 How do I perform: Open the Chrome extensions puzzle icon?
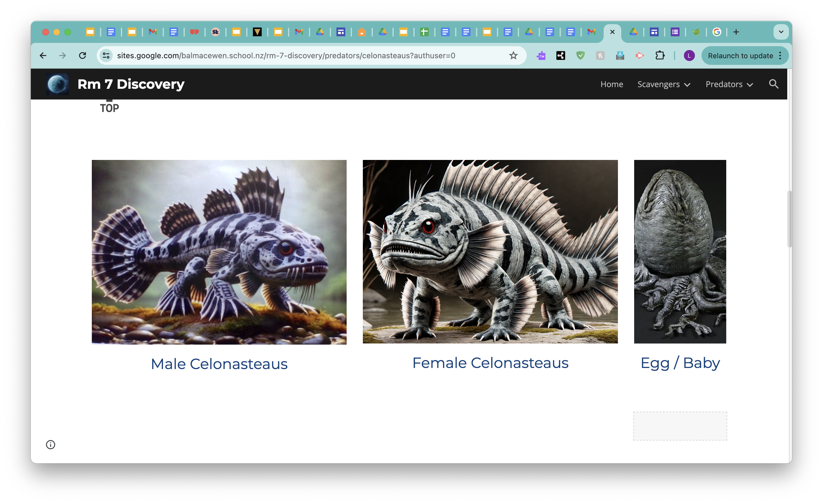(x=660, y=56)
